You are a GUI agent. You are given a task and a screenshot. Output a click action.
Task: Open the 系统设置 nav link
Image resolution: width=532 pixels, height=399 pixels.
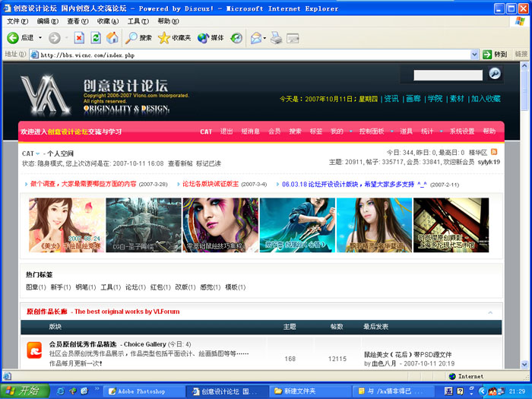(462, 131)
